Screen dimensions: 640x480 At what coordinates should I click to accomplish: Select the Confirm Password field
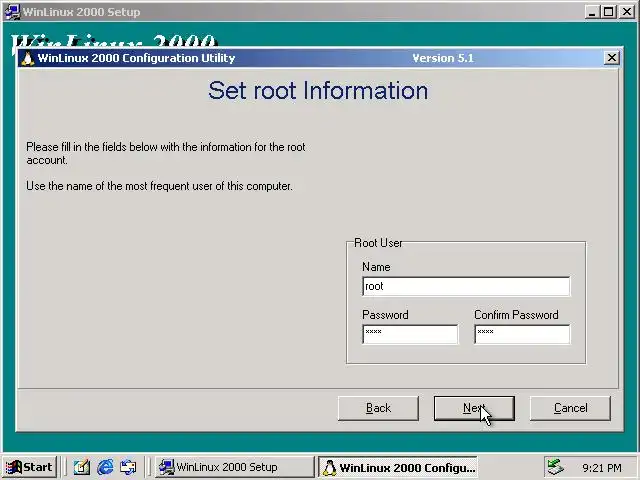pyautogui.click(x=522, y=334)
